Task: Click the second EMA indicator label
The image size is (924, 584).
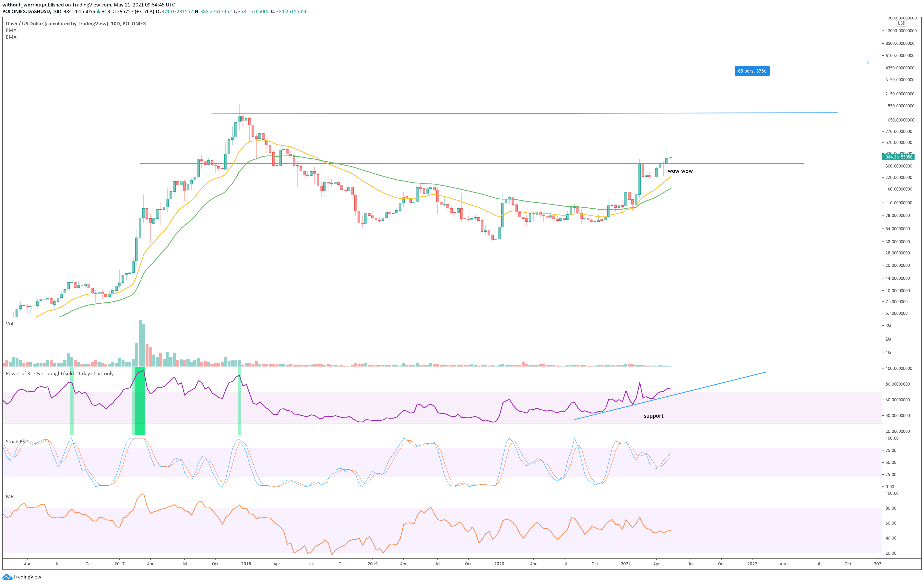Action: pyautogui.click(x=11, y=37)
